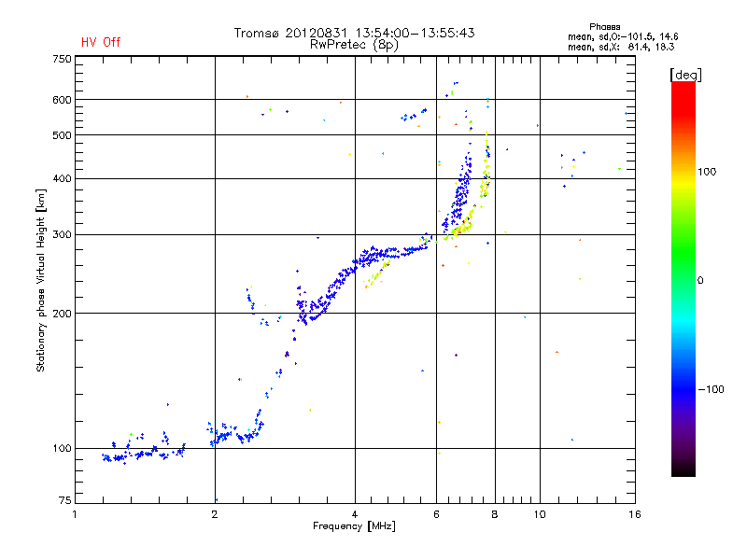Click the y-axis tick label '400'
Viewport: 747px width, 560px height.
coord(62,178)
